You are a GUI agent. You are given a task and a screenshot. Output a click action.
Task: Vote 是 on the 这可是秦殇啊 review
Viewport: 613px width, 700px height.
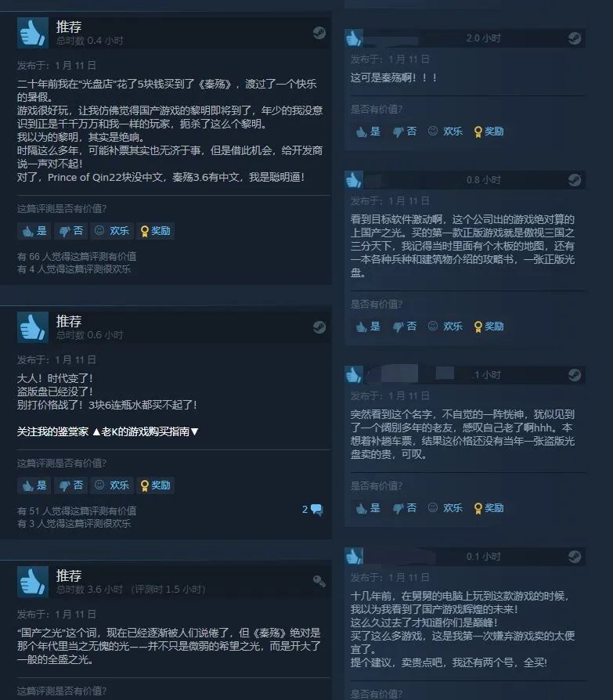(x=368, y=132)
